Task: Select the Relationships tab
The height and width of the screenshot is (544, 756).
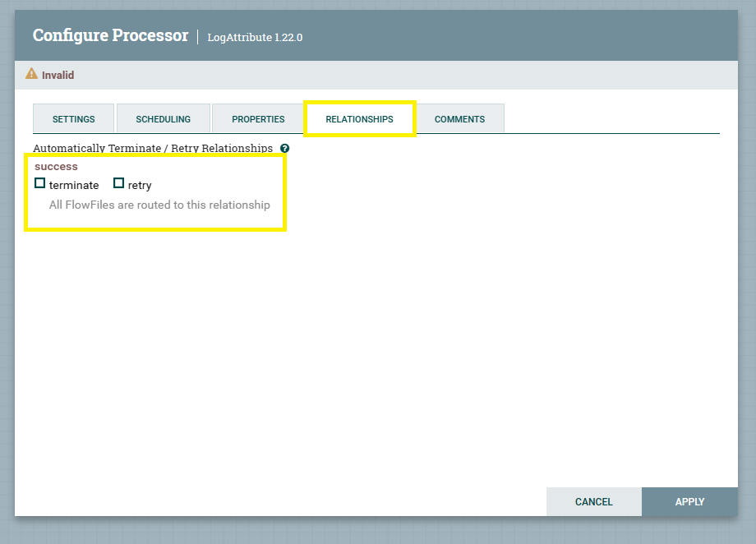Action: (x=360, y=118)
